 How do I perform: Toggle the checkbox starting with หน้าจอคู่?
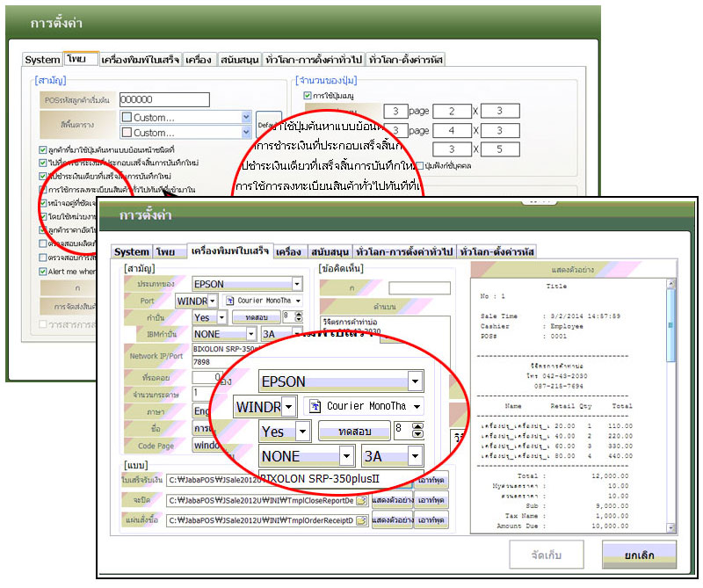(42, 203)
